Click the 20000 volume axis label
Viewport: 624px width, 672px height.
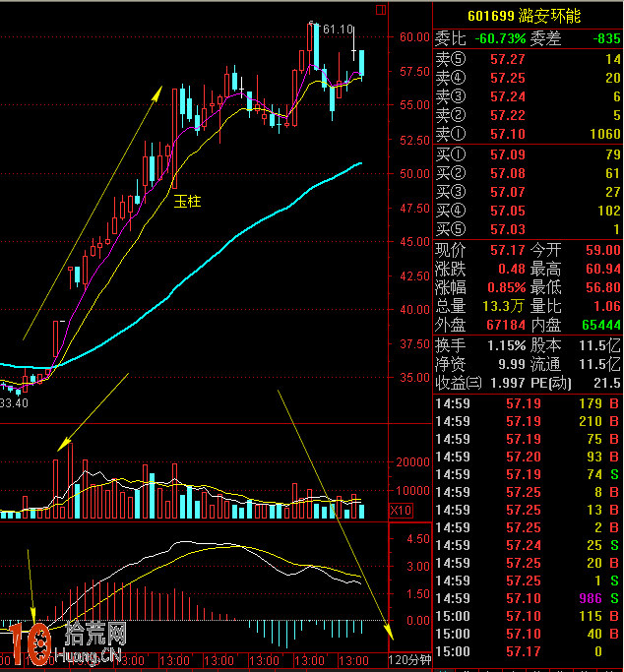pos(412,462)
